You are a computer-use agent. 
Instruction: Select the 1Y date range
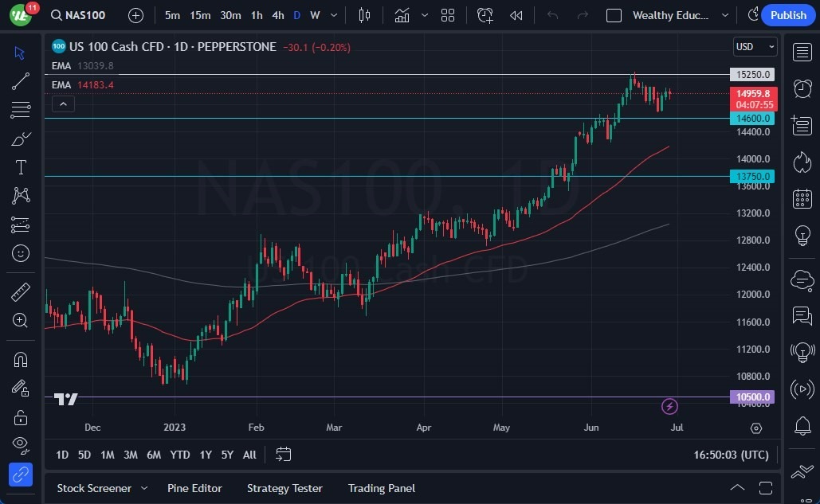(x=205, y=455)
